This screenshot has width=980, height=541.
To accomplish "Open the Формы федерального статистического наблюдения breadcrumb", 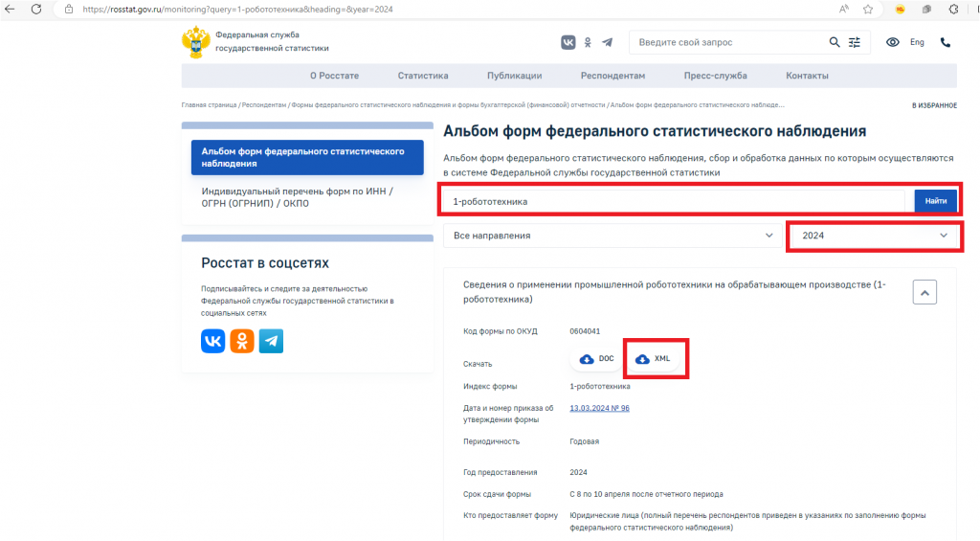I will [x=448, y=105].
